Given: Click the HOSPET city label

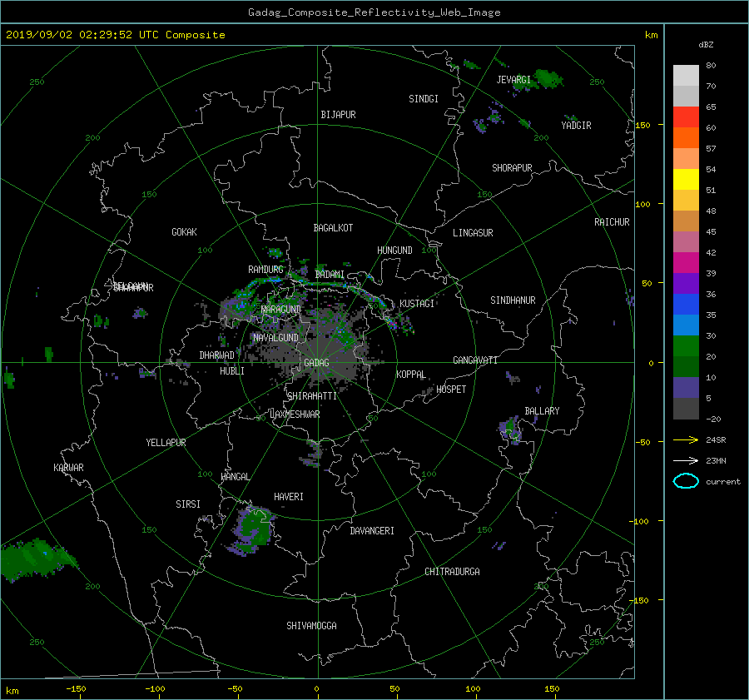Looking at the screenshot, I should pos(451,390).
